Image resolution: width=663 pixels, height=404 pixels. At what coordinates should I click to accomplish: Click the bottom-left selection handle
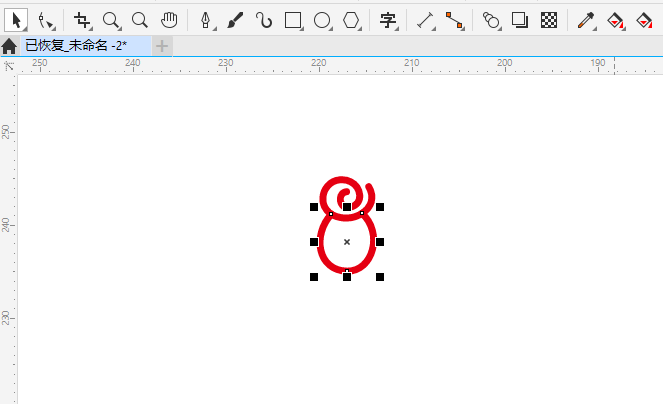click(314, 277)
